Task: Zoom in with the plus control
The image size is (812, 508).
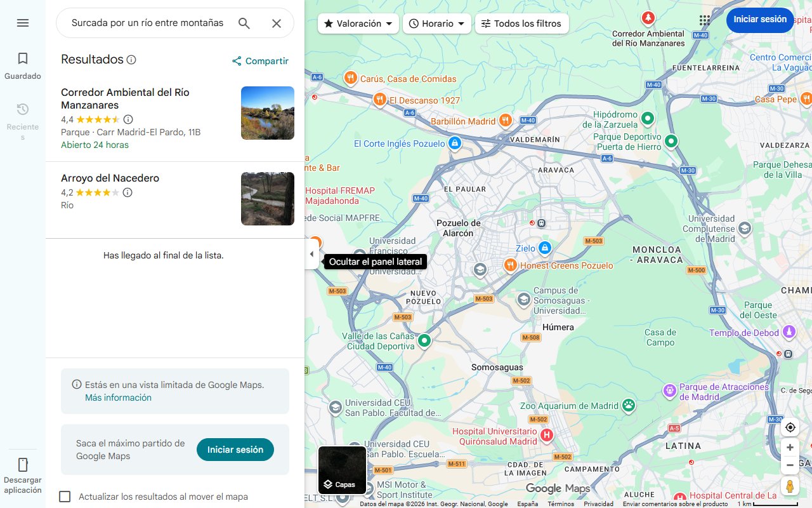Action: click(x=790, y=447)
